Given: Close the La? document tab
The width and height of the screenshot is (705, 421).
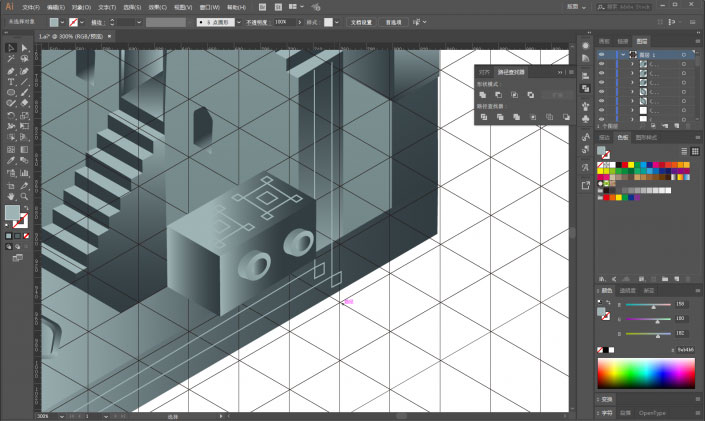Looking at the screenshot, I should [x=109, y=36].
